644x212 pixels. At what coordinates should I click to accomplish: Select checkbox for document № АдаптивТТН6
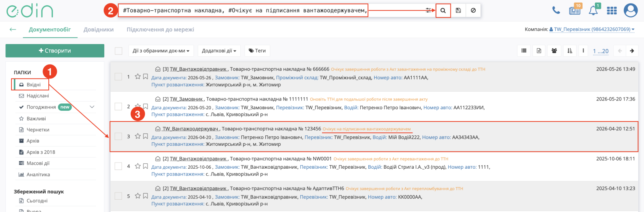pos(118,196)
